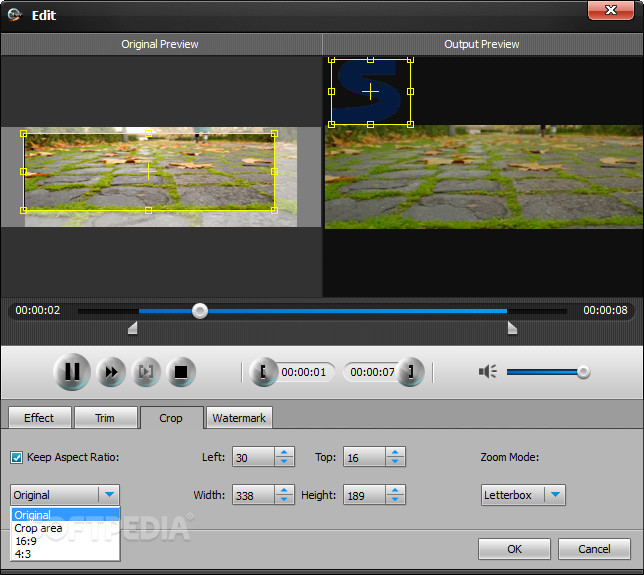Set trim start with left bracket button
Screen dimensions: 644x575
263,372
